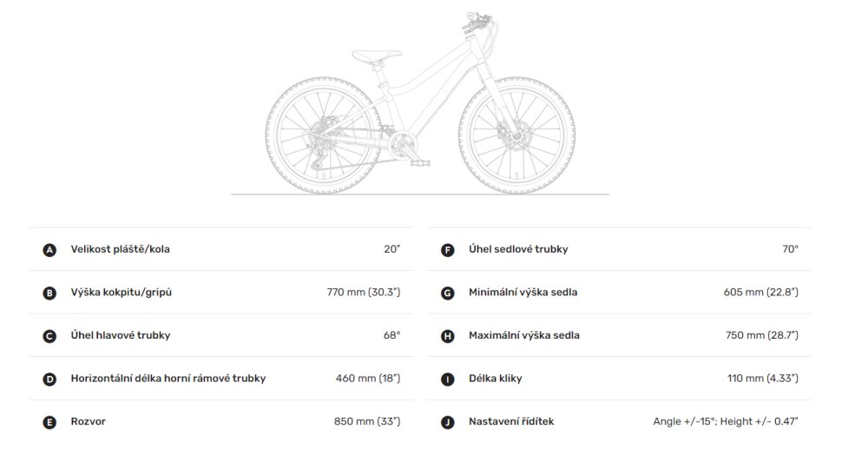Click the 'Nastavení řídítek' label
The width and height of the screenshot is (868, 449).
tap(511, 422)
